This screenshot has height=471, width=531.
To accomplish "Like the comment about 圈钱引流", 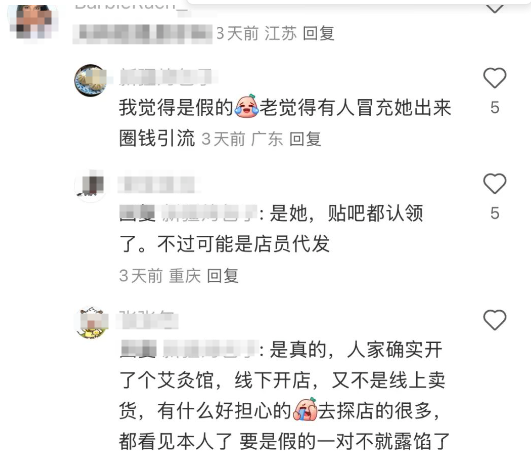I will (494, 78).
